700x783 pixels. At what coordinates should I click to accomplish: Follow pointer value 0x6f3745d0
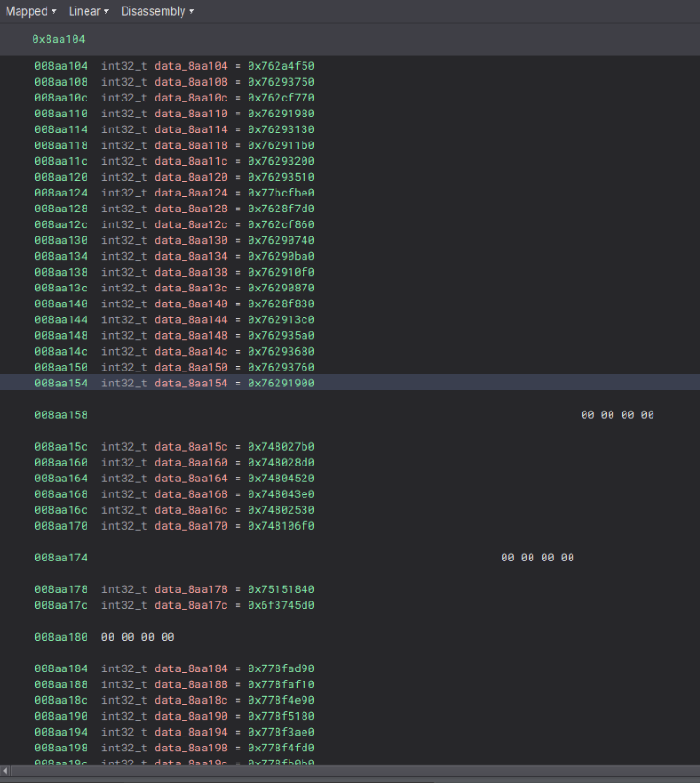[x=280, y=605]
